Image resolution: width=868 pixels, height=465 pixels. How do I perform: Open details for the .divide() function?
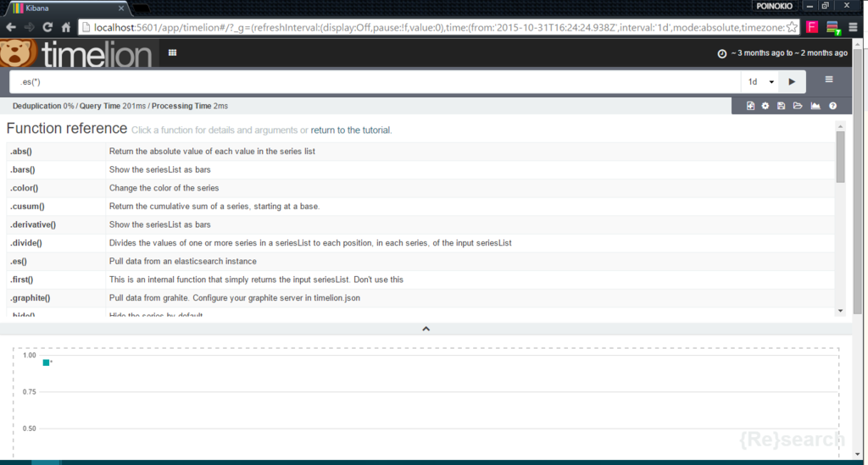tap(25, 242)
